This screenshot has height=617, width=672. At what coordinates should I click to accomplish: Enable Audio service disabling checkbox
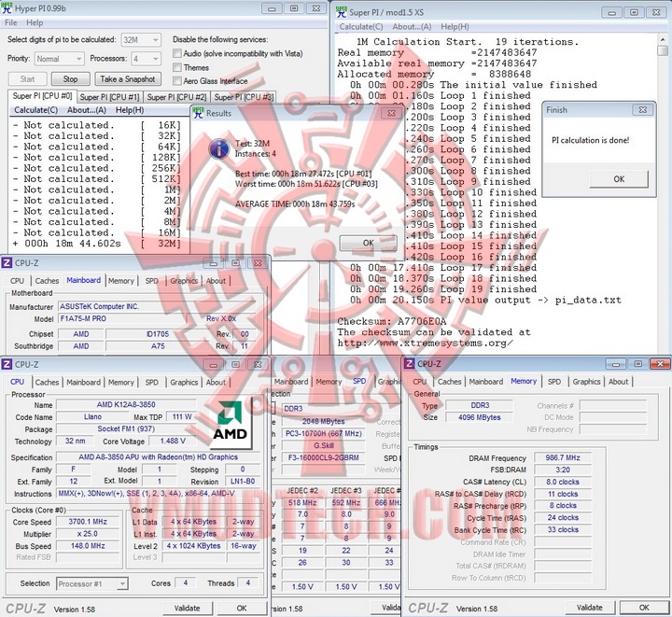pos(177,53)
